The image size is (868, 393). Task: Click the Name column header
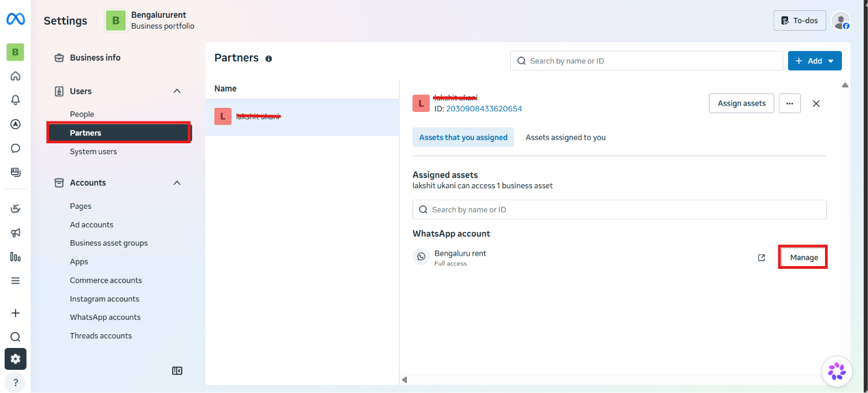[x=225, y=89]
